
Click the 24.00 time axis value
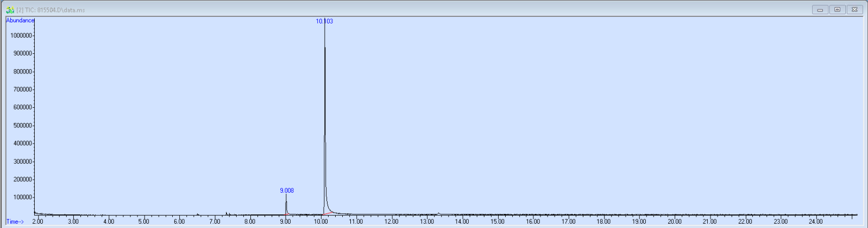tap(816, 221)
